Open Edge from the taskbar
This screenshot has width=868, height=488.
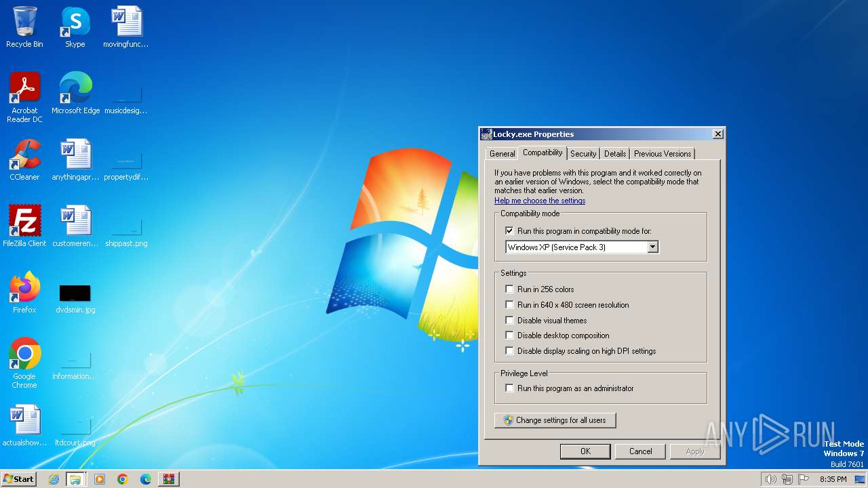click(x=146, y=479)
